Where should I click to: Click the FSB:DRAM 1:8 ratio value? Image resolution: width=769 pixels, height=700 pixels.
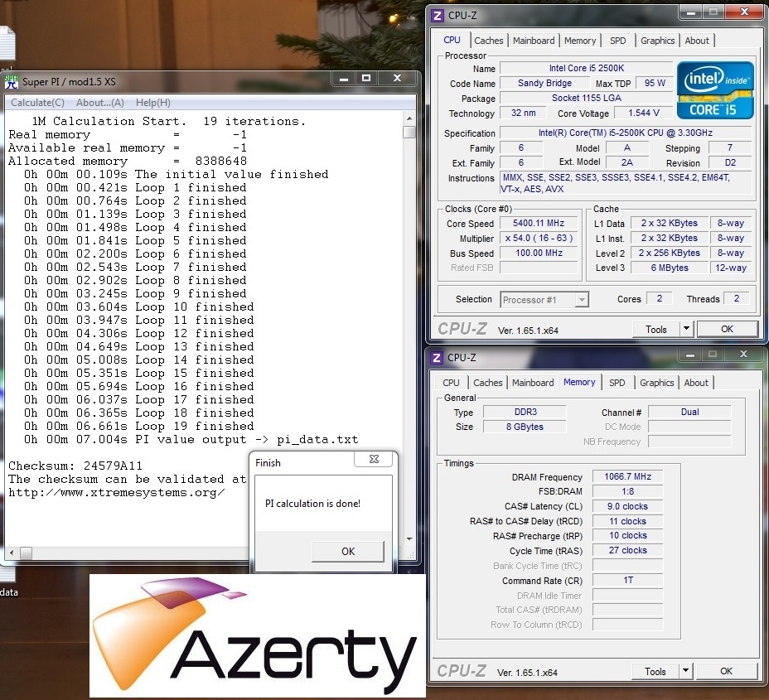point(627,491)
